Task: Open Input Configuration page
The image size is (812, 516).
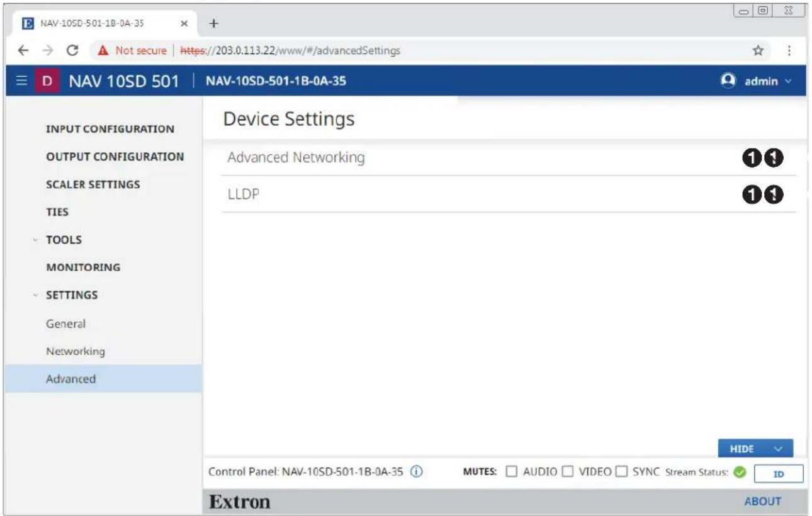Action: pyautogui.click(x=110, y=129)
